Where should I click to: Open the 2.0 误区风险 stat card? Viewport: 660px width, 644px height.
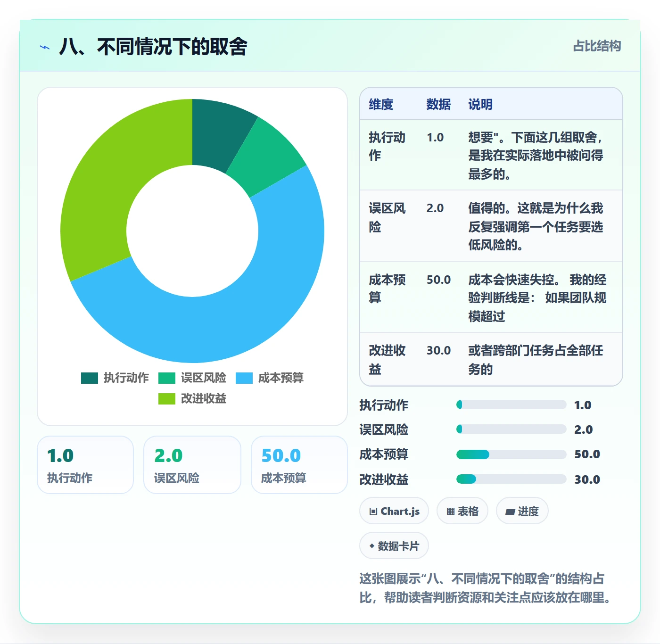tap(192, 465)
